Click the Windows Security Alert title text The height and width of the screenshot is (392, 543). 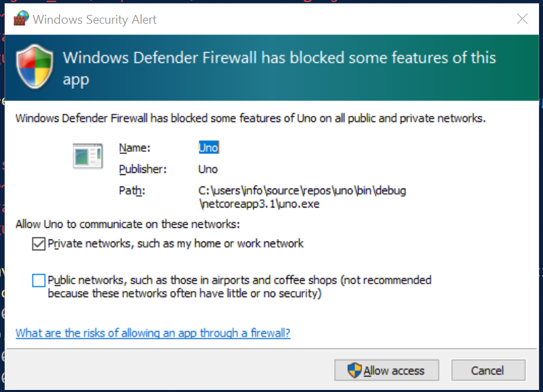tap(94, 20)
